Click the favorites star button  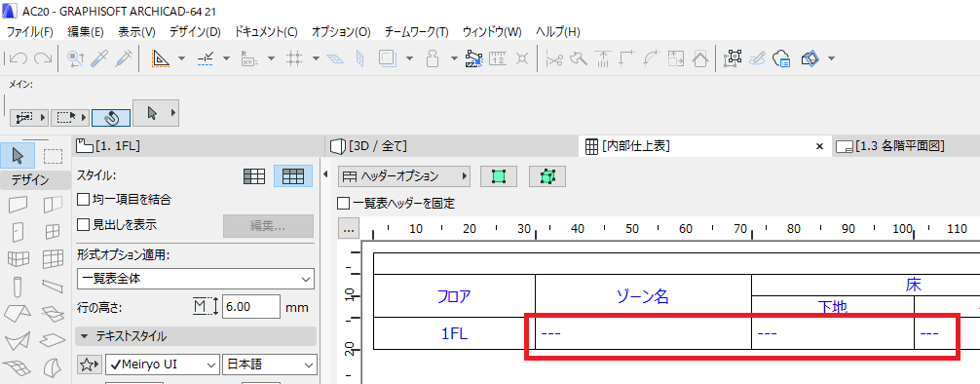[90, 364]
